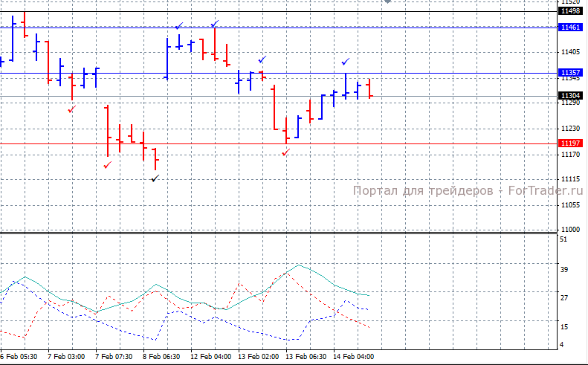The image size is (588, 365).
Task: Click the leftmost blue check mark
Action: point(178,26)
